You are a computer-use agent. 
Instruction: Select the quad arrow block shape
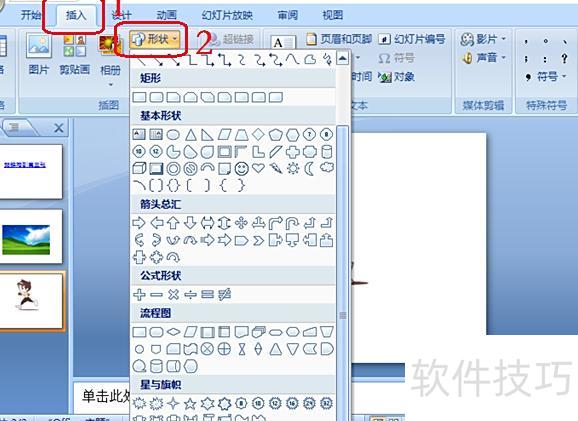[242, 223]
